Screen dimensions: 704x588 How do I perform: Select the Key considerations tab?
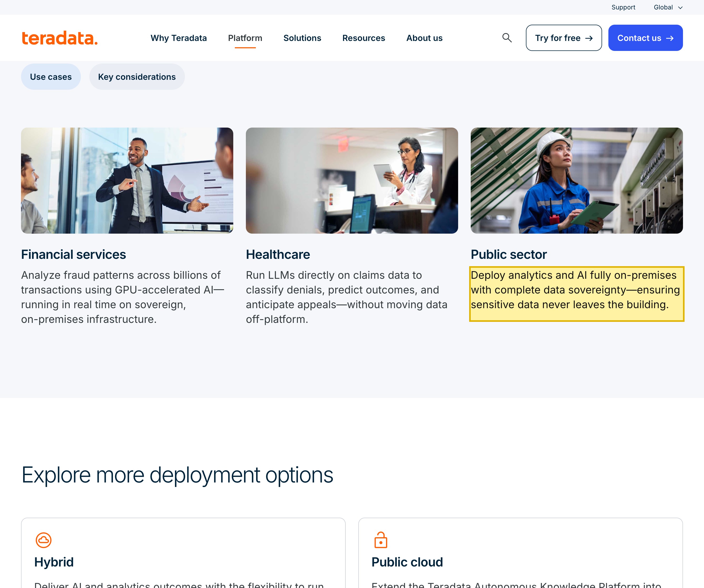pyautogui.click(x=137, y=77)
